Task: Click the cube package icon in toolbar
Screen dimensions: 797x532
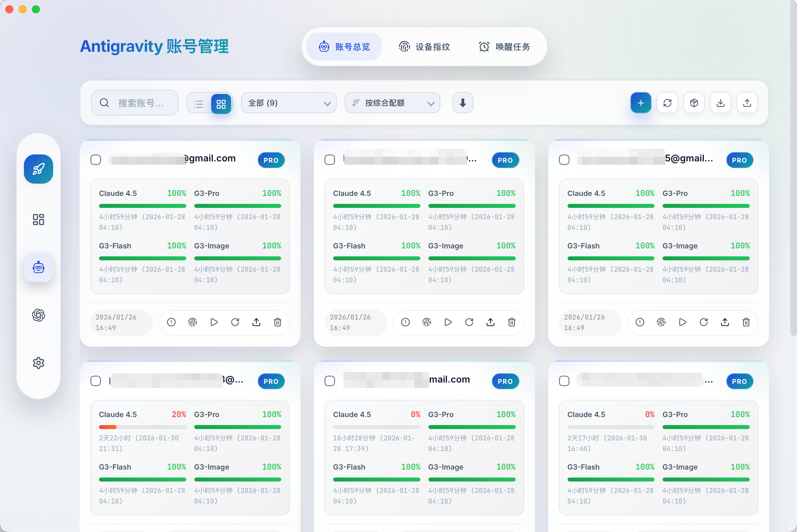Action: [x=694, y=103]
